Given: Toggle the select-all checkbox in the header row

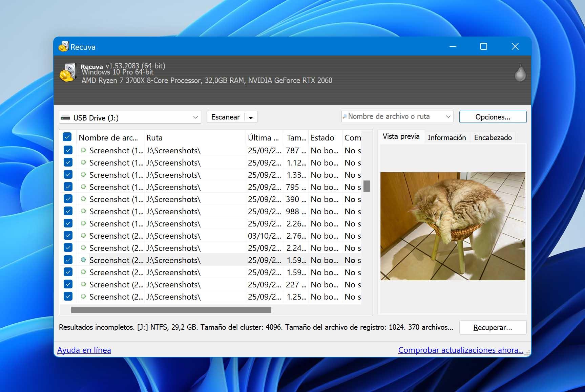Looking at the screenshot, I should click(x=67, y=137).
